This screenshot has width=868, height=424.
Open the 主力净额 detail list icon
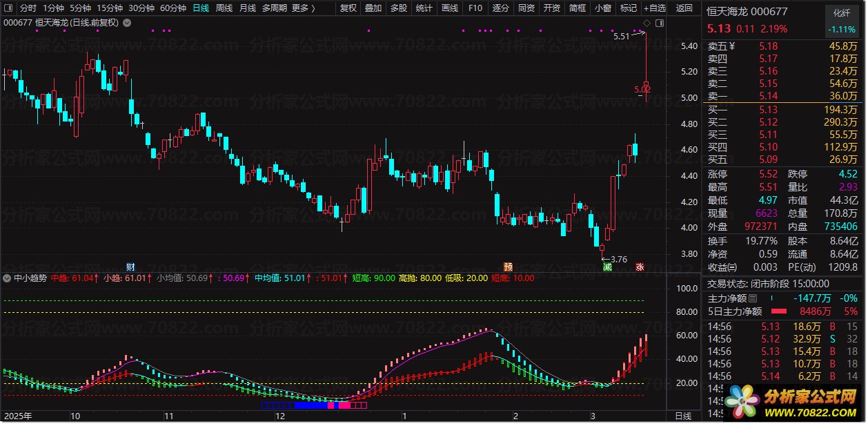[753, 298]
